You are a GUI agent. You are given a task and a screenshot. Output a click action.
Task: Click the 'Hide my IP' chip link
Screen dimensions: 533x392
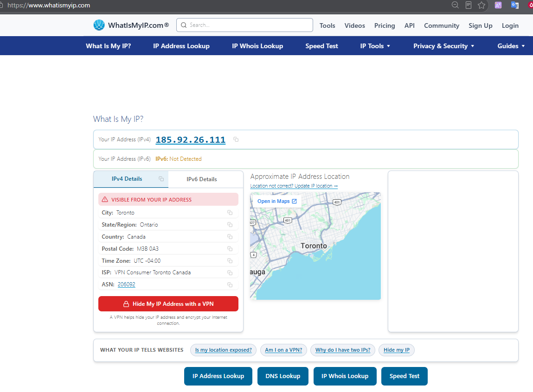click(396, 350)
